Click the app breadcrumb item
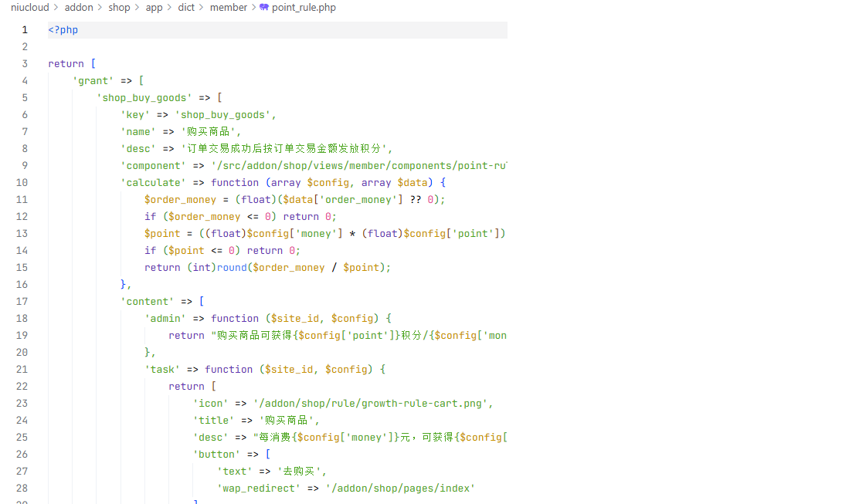 coord(154,8)
